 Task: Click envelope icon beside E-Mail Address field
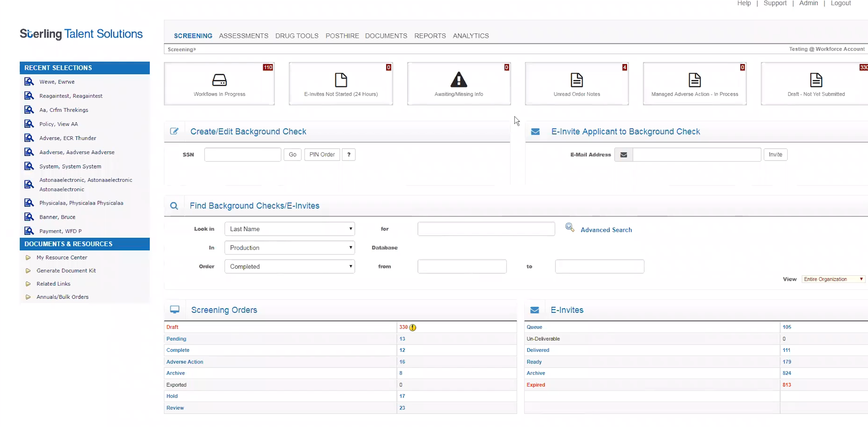623,155
